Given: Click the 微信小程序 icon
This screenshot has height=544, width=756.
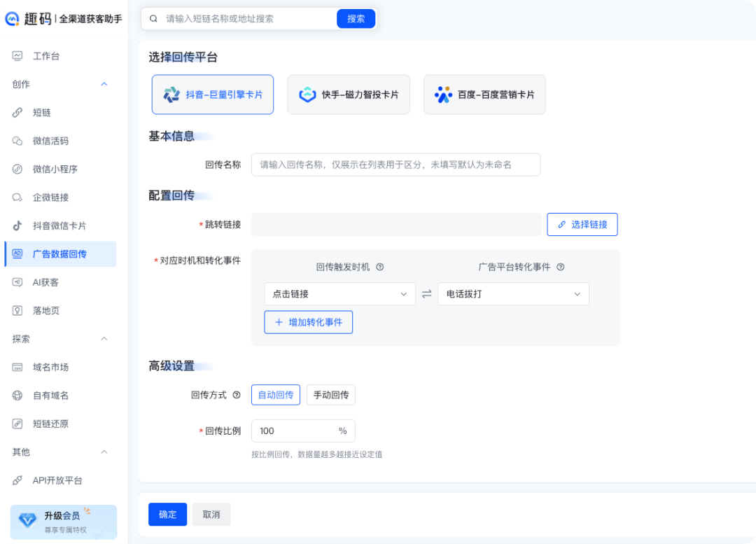Looking at the screenshot, I should click(17, 169).
